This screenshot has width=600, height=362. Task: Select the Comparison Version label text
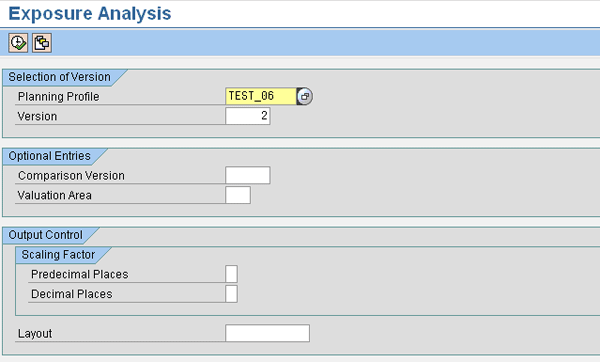click(x=71, y=176)
